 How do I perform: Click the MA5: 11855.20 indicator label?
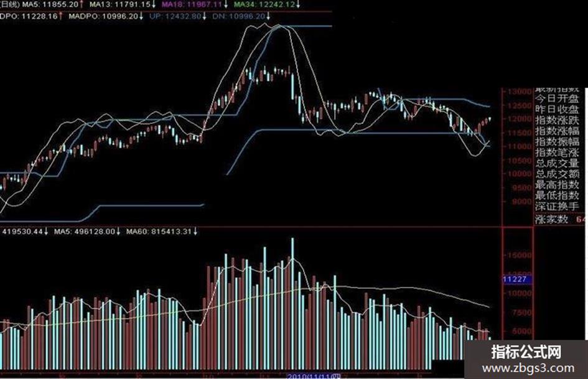point(54,5)
